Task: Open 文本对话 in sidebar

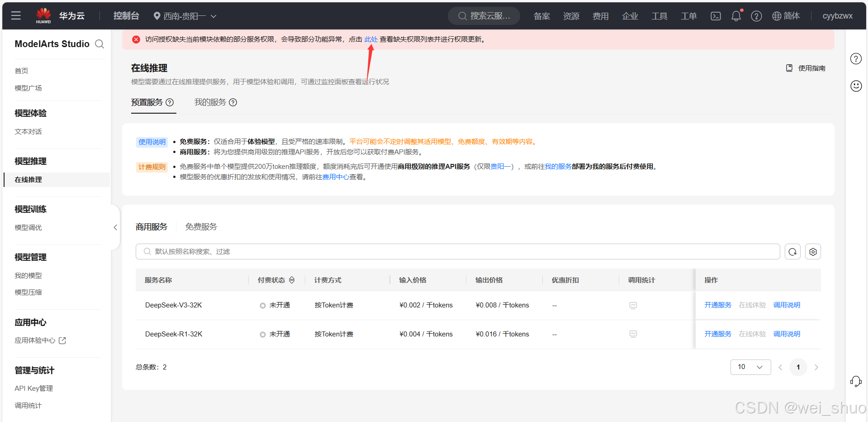Action: pyautogui.click(x=28, y=132)
